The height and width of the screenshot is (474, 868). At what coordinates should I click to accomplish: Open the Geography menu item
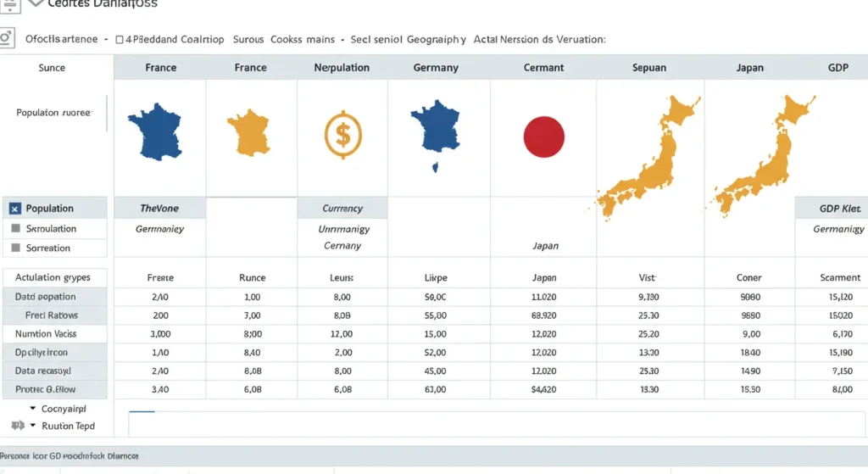(x=436, y=39)
